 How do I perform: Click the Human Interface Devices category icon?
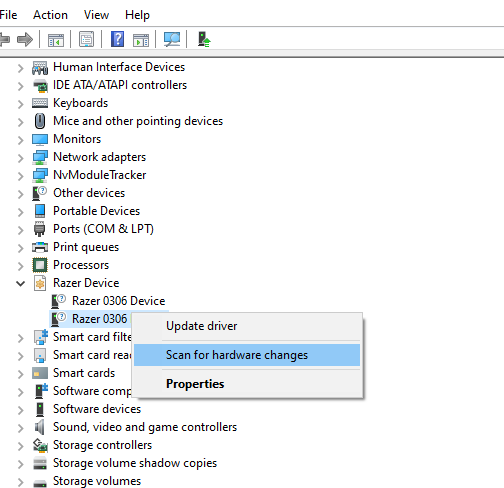pos(40,68)
